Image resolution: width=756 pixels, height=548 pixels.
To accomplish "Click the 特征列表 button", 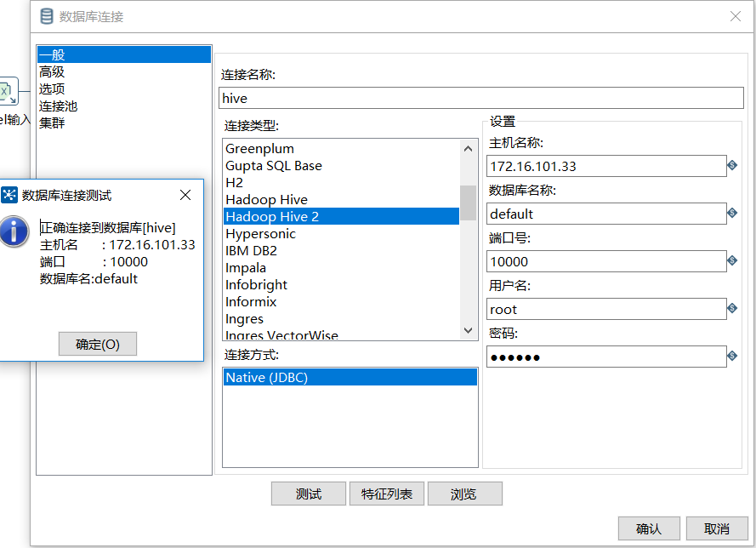I will click(x=386, y=494).
